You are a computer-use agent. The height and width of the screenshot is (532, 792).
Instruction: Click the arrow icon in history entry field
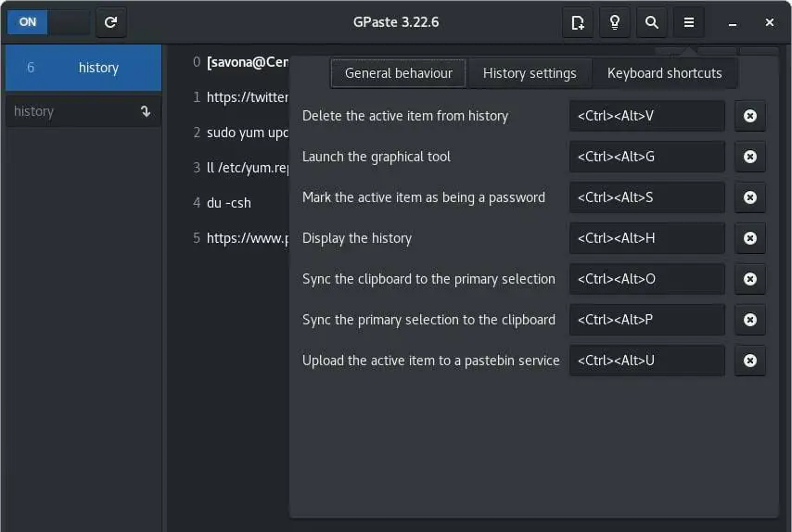146,111
